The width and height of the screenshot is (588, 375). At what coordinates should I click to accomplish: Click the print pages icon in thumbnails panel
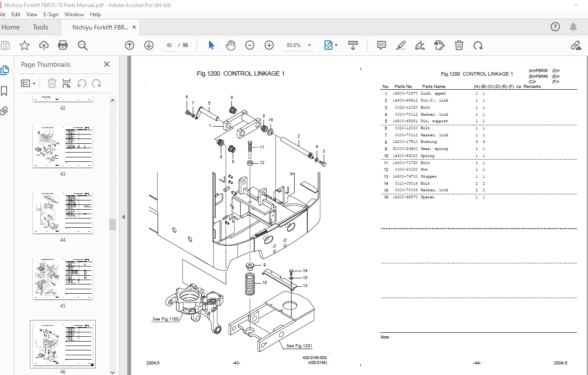pos(66,83)
